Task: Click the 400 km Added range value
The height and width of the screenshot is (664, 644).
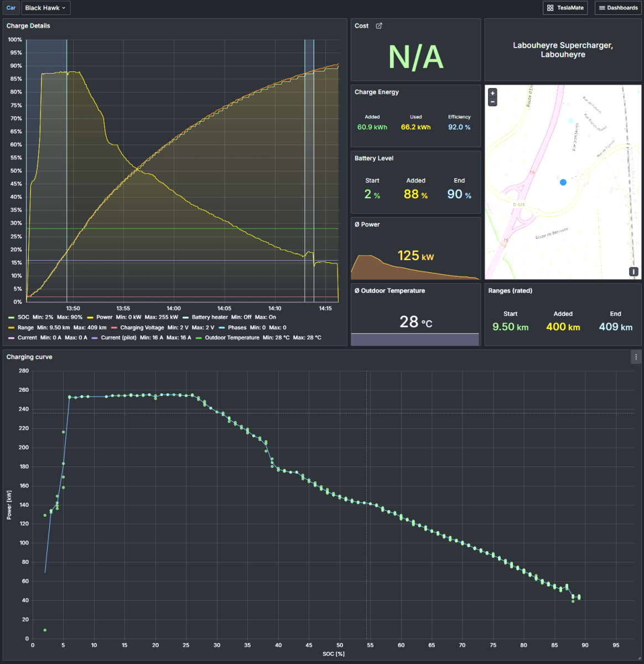Action: coord(563,327)
